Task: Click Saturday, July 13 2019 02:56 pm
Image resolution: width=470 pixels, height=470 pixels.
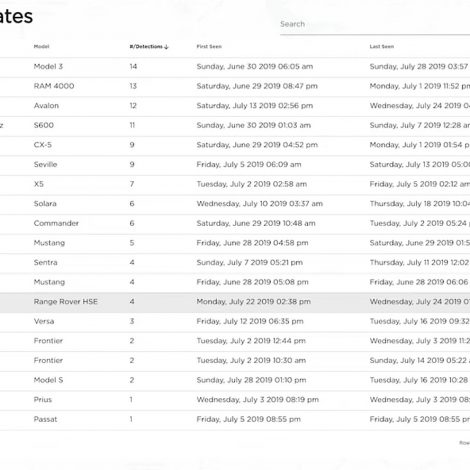Action: [255, 106]
